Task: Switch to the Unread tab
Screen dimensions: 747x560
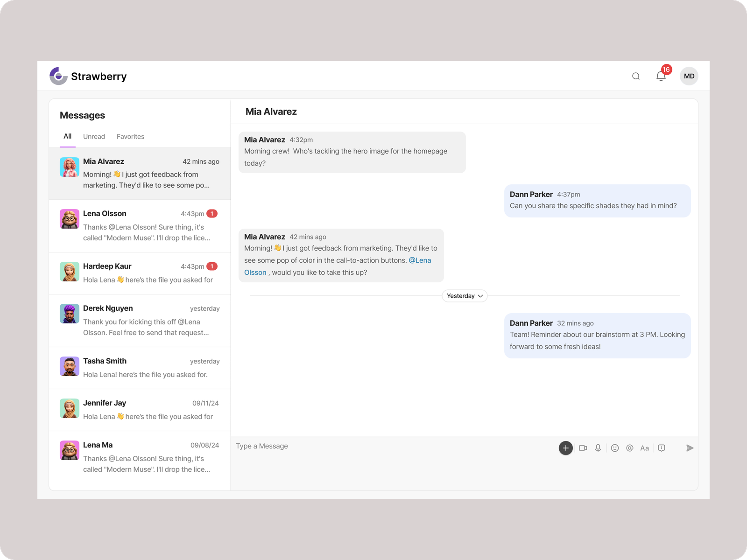Action: point(94,137)
